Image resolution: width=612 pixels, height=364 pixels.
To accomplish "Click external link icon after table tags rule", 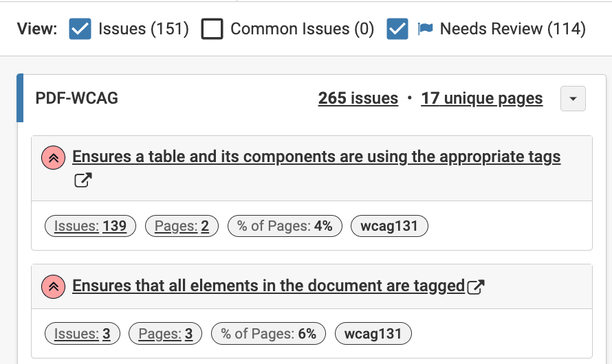I will click(83, 181).
